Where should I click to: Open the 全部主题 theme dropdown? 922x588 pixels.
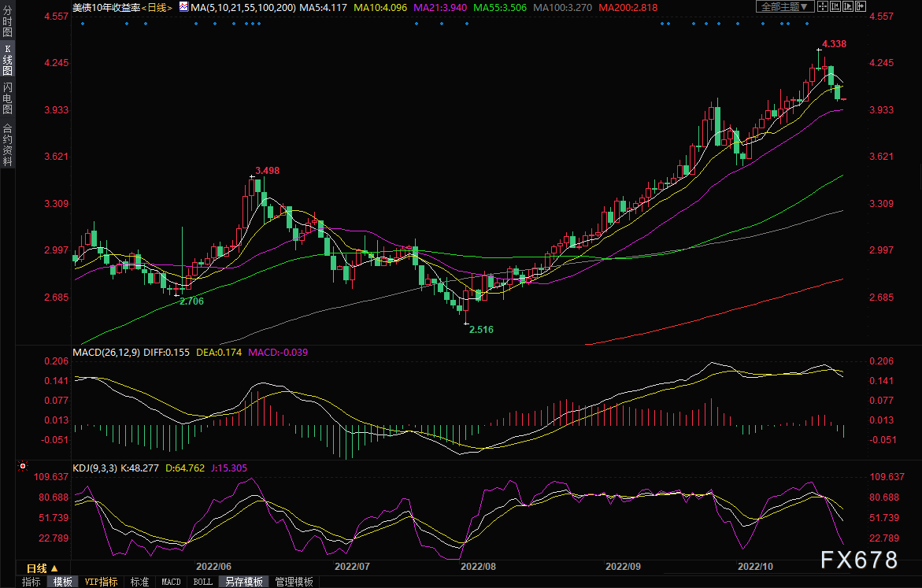[785, 7]
